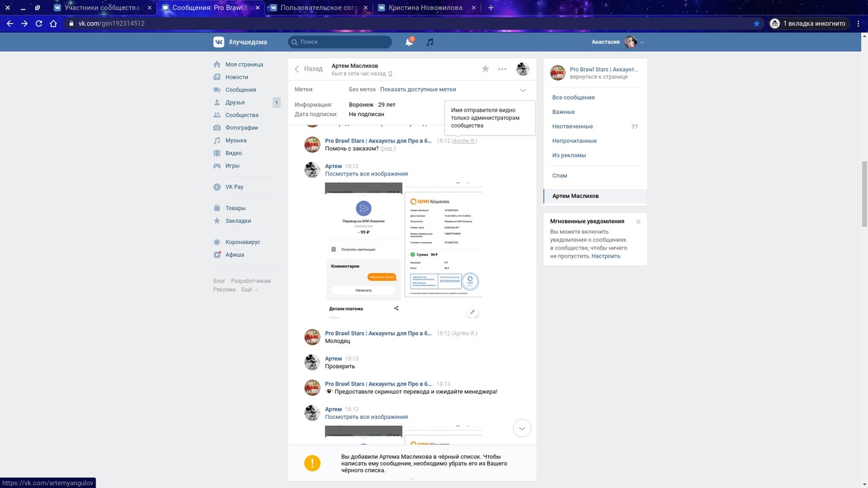Click the edit pencil on the image

click(x=473, y=312)
